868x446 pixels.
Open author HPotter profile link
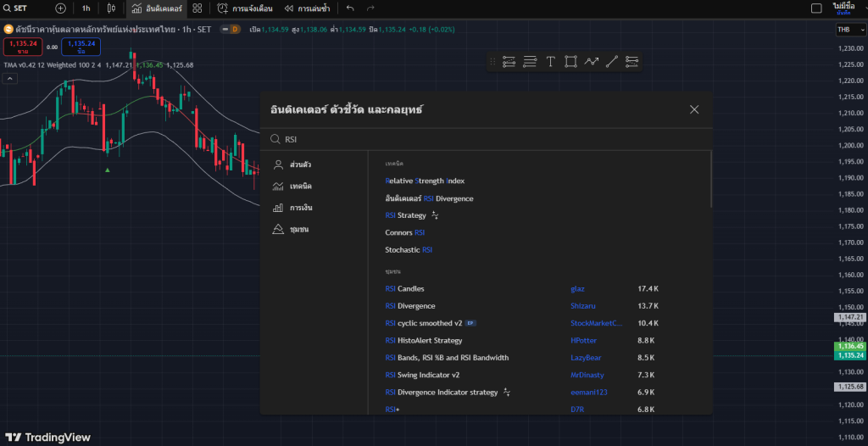tap(583, 340)
